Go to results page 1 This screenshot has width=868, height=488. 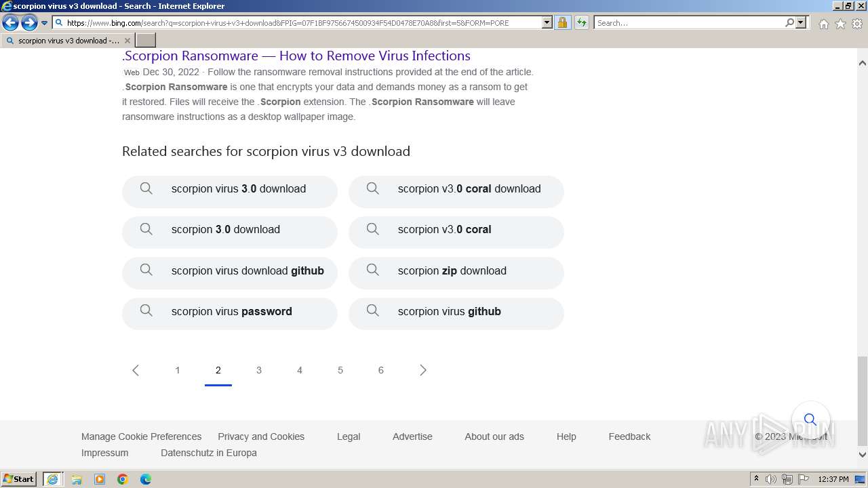coord(178,370)
